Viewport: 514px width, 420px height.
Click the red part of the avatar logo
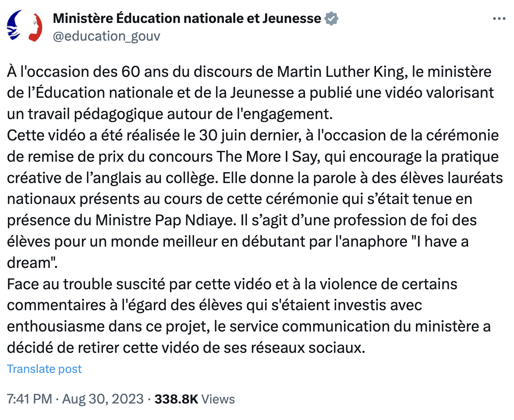pyautogui.click(x=35, y=27)
